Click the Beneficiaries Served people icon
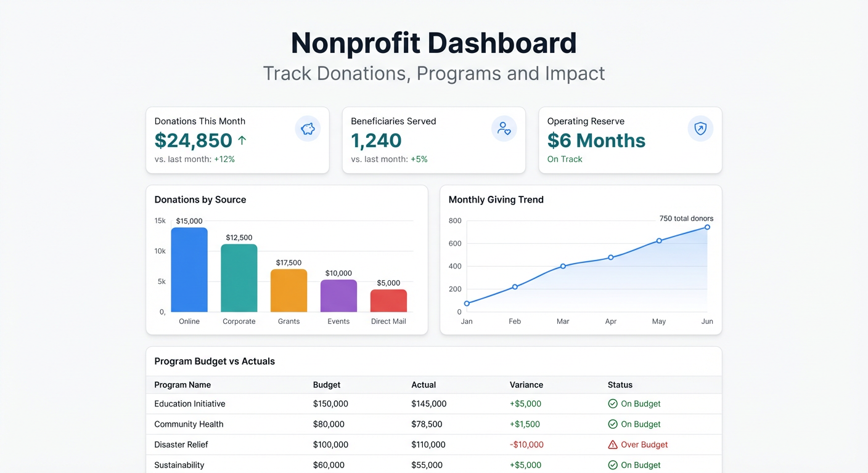Viewport: 868px width, 473px height. click(x=504, y=129)
